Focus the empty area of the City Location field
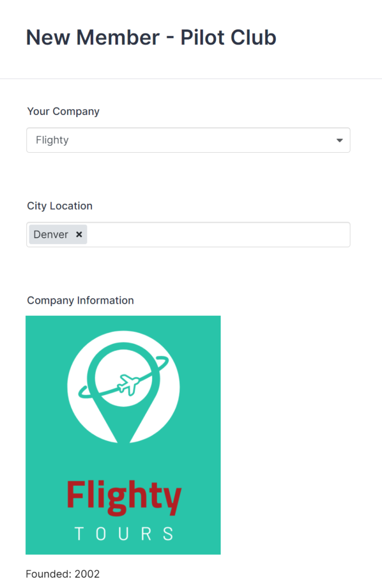The height and width of the screenshot is (588, 382). click(x=218, y=235)
